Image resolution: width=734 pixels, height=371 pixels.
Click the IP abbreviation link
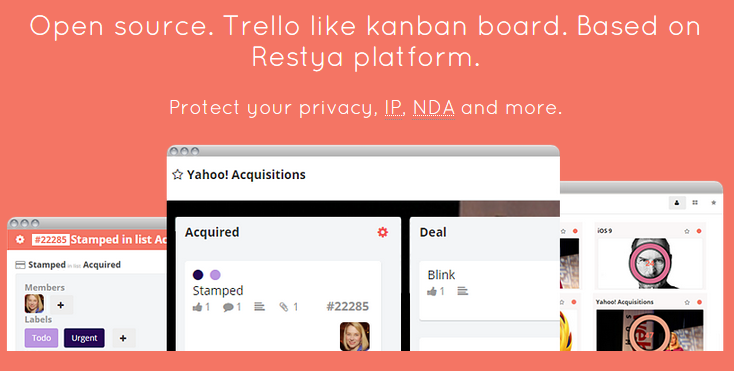click(393, 108)
